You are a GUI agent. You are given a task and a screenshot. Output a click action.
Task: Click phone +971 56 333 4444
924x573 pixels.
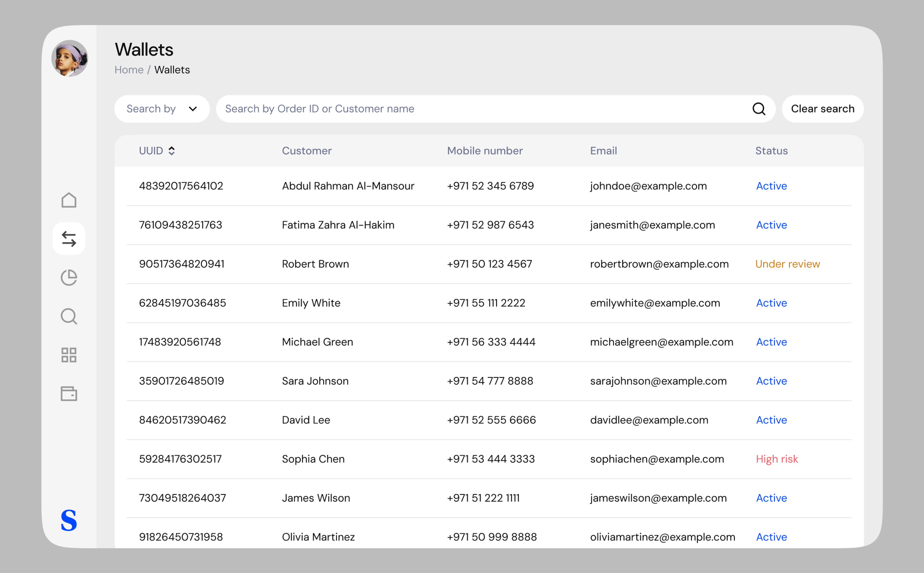coord(491,342)
